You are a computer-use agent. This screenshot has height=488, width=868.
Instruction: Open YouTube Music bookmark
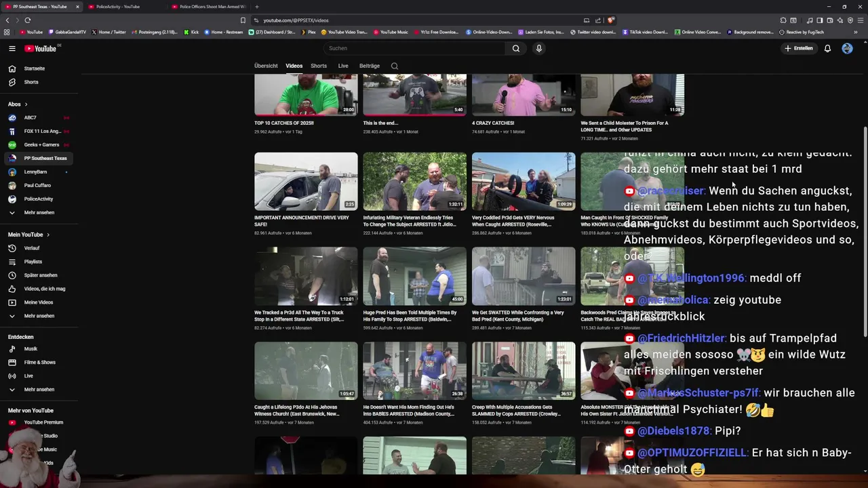(x=391, y=32)
